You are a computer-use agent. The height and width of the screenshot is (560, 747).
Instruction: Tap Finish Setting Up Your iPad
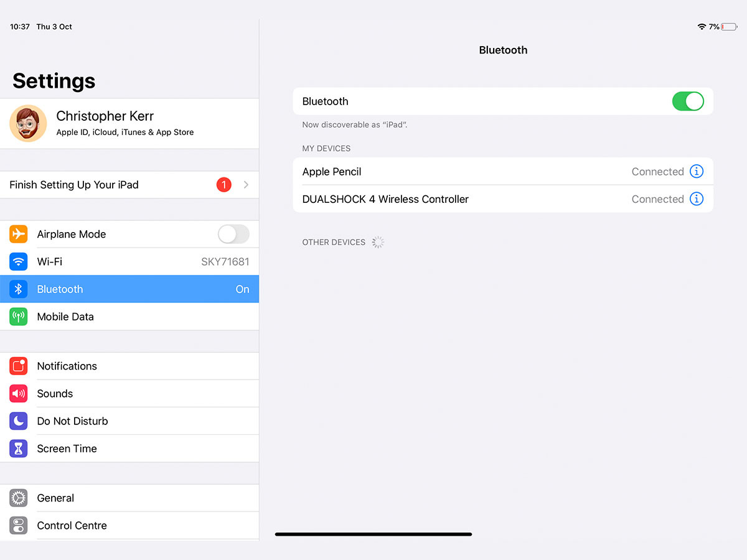[129, 185]
